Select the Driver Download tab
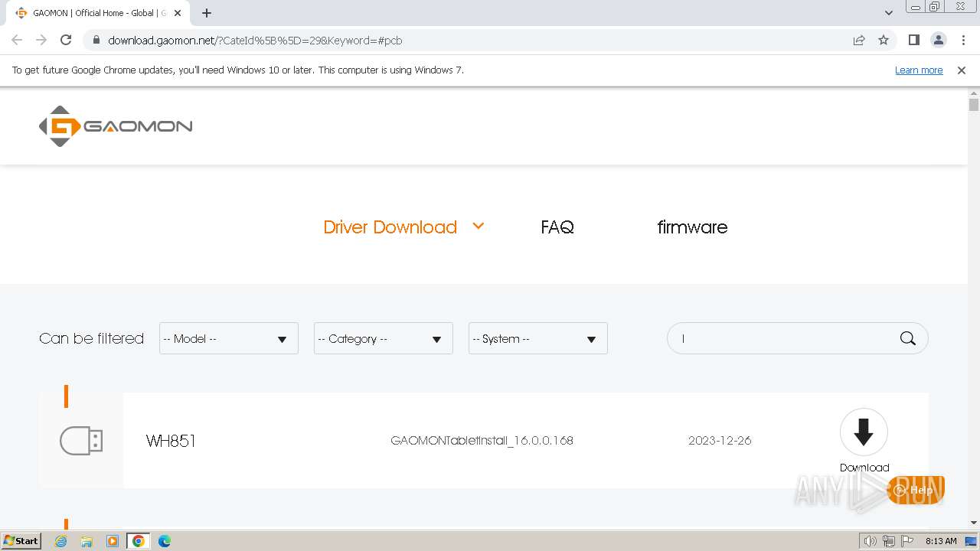The height and width of the screenshot is (551, 980). tap(390, 227)
